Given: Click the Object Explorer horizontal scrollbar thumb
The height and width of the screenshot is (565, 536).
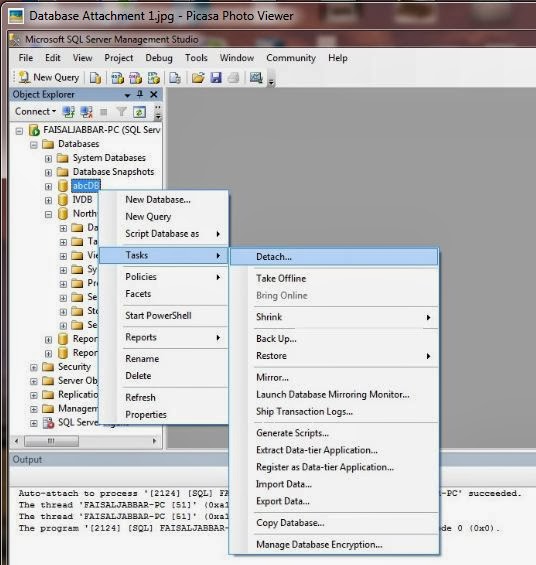Looking at the screenshot, I should pos(51,441).
